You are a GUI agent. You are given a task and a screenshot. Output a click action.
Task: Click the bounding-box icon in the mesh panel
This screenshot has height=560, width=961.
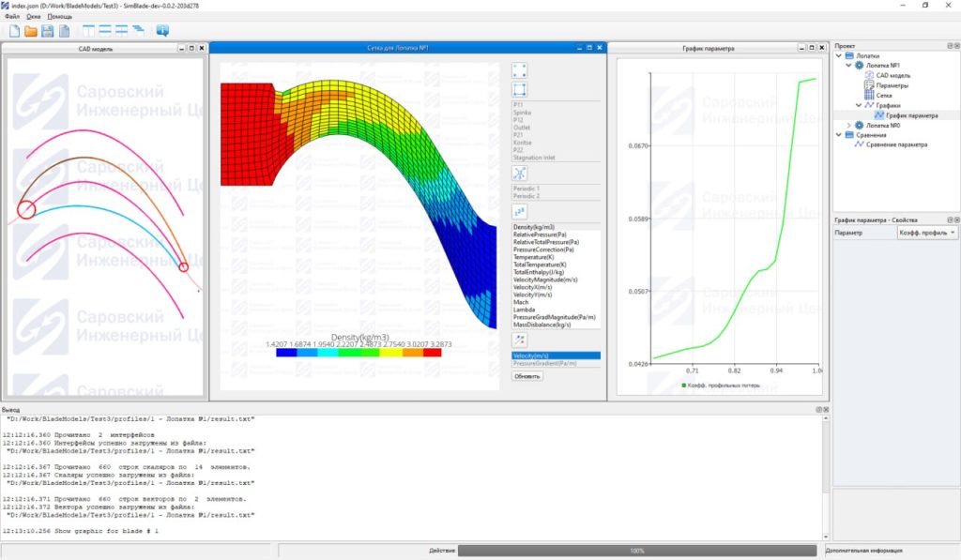[x=519, y=89]
